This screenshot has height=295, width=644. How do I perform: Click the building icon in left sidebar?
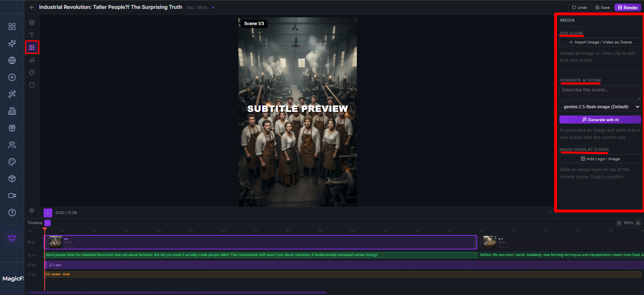12,111
